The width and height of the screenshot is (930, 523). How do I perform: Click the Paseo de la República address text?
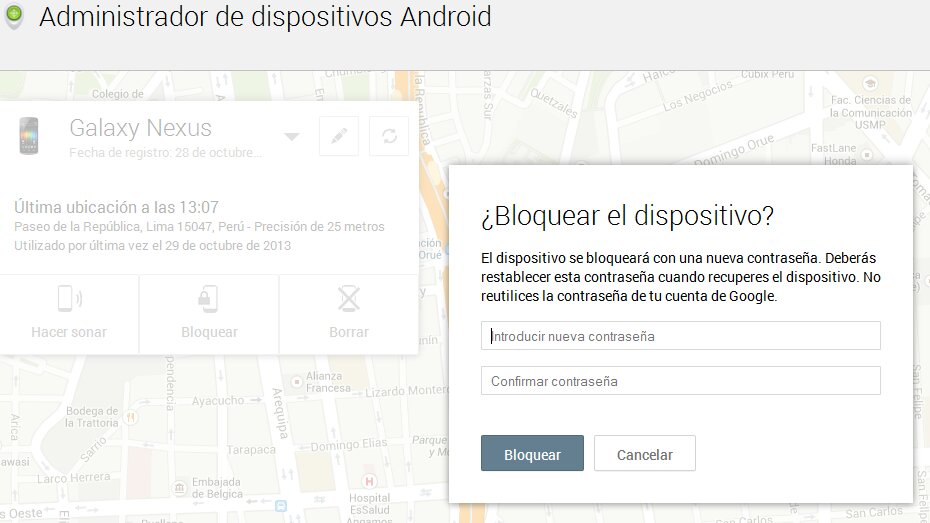[x=199, y=227]
